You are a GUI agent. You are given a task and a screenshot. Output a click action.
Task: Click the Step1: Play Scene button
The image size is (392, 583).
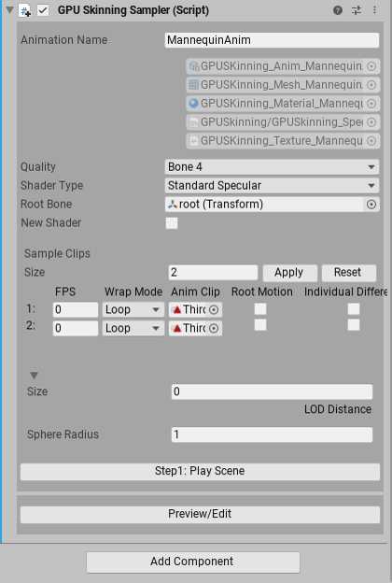[x=200, y=471]
